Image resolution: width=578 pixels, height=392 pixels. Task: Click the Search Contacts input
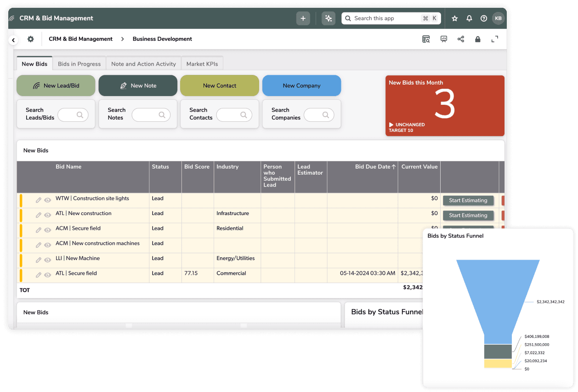click(234, 115)
